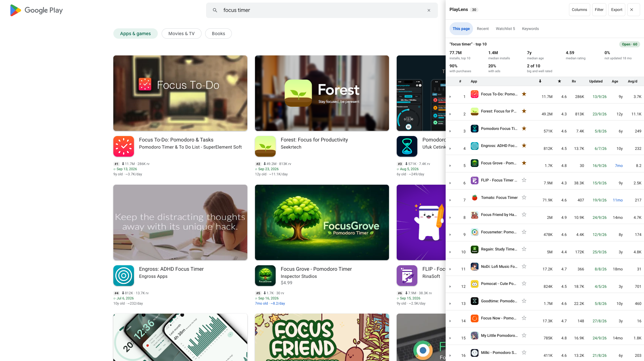Star Tomato: Focus Timer for watchlist
644x361 pixels.
524,198
